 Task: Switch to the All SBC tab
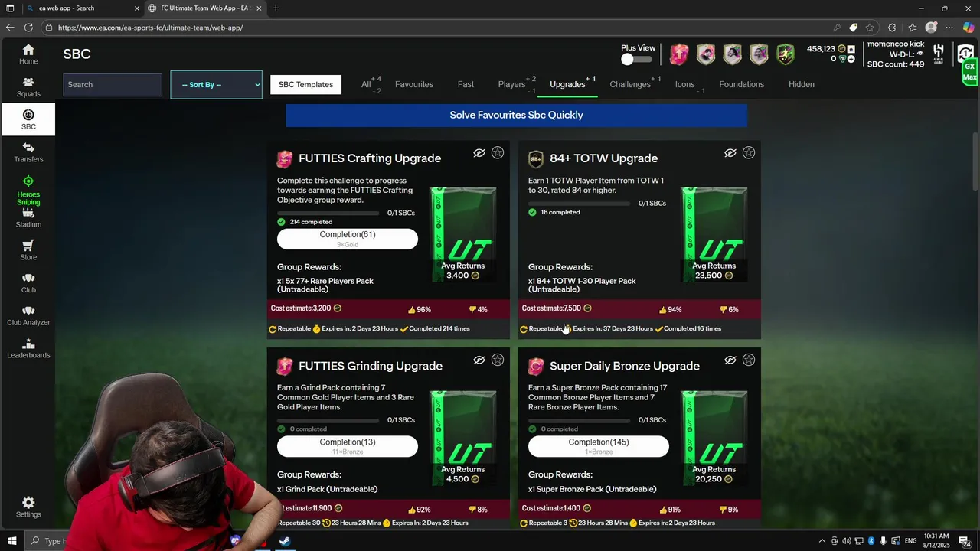[366, 84]
